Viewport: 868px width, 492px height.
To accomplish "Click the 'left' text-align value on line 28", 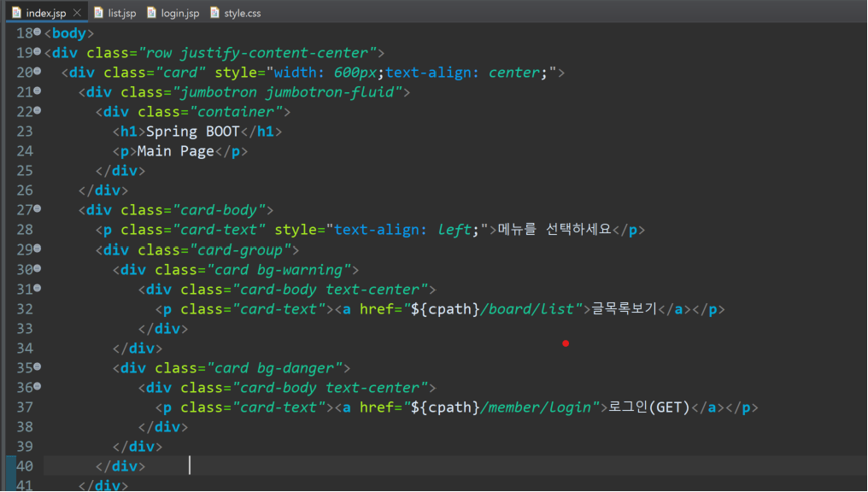I will point(454,230).
